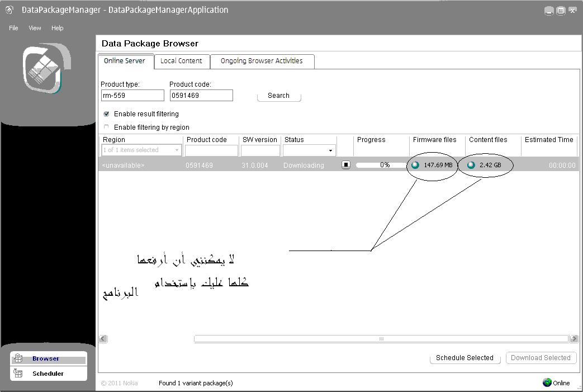Viewport: 583px width, 392px height.
Task: Click the Scheduler sidebar icon
Action: (18, 373)
